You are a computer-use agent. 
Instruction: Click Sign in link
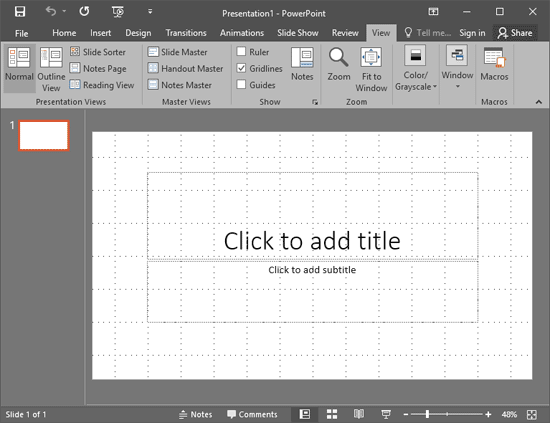click(472, 33)
